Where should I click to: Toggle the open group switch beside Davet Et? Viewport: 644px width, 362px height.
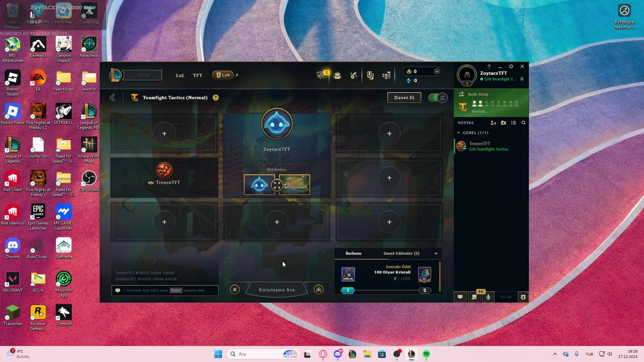[x=438, y=98]
